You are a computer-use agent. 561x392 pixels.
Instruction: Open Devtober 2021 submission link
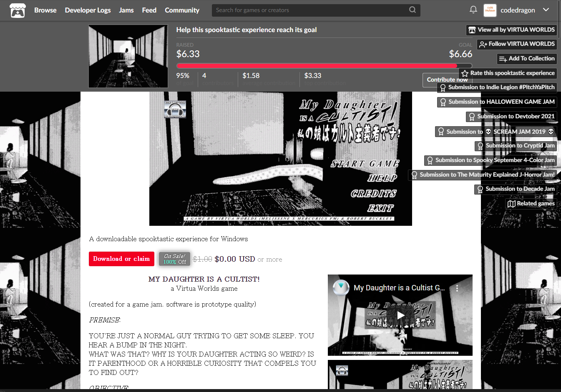click(x=511, y=117)
